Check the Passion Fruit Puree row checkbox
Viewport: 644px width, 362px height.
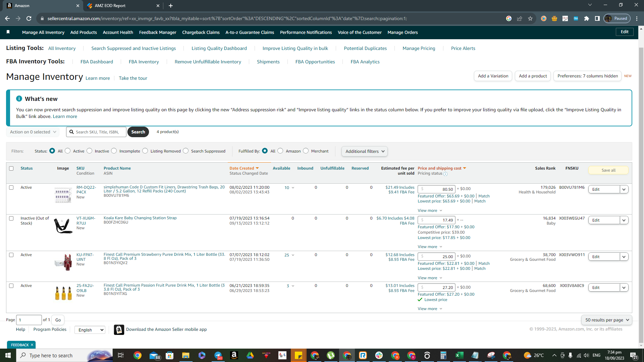[x=11, y=286]
